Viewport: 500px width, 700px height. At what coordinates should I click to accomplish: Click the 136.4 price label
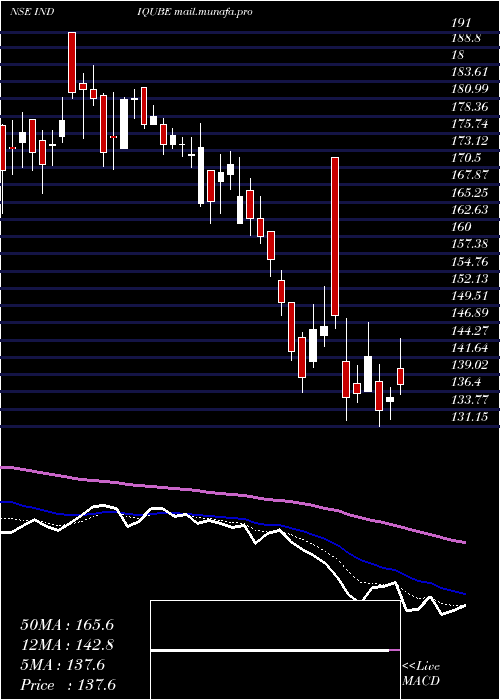click(x=466, y=382)
